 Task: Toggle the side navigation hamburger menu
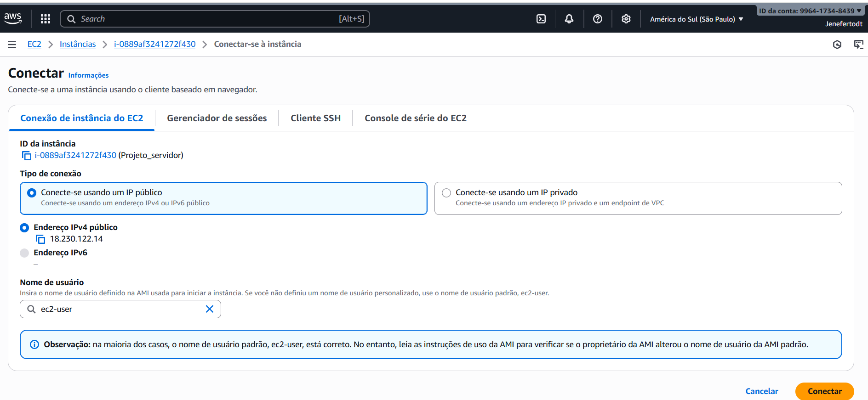[12, 45]
